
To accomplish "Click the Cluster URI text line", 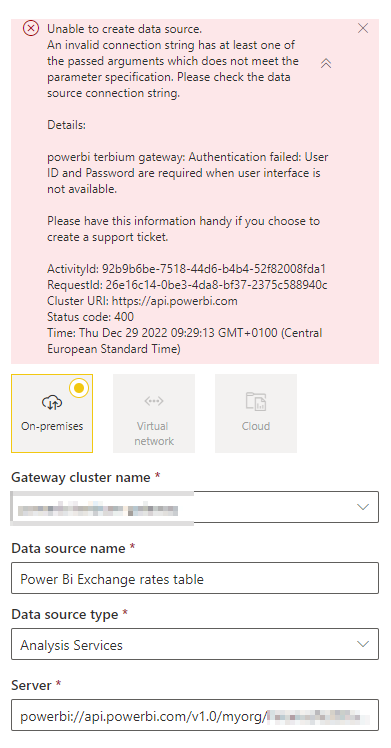I will click(142, 301).
